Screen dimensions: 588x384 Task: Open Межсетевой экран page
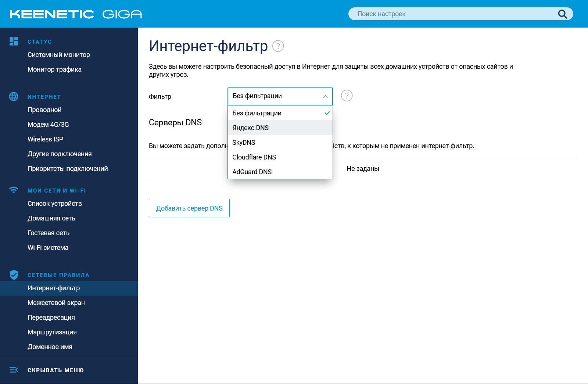pos(56,303)
